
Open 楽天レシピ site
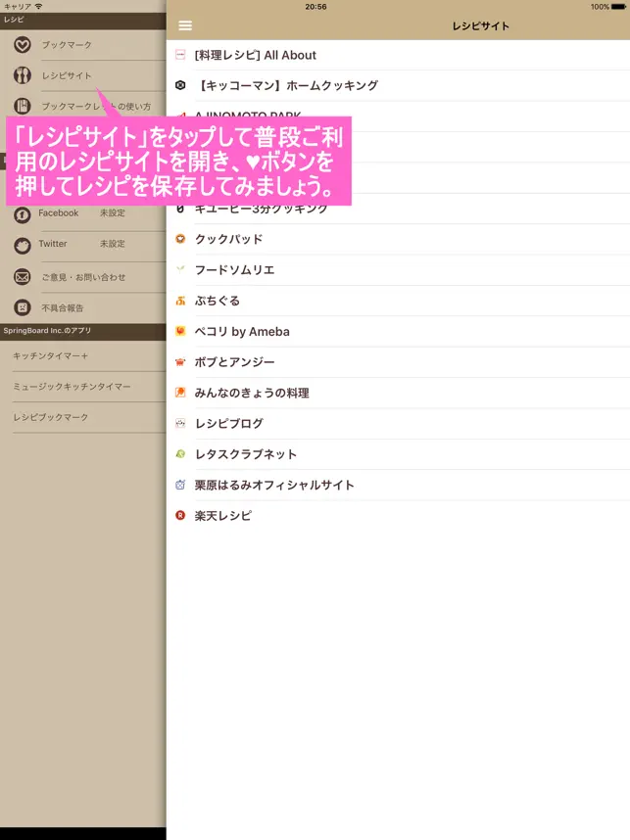399,515
